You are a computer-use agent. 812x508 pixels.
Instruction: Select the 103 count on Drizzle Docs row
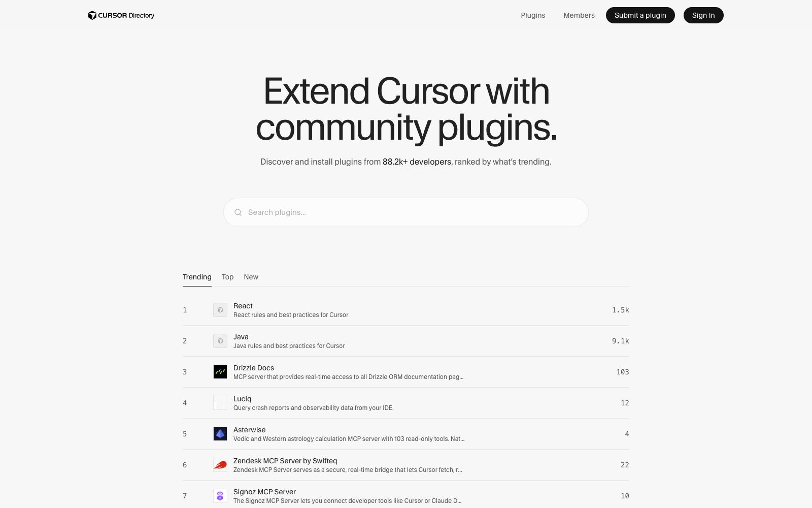[623, 372]
